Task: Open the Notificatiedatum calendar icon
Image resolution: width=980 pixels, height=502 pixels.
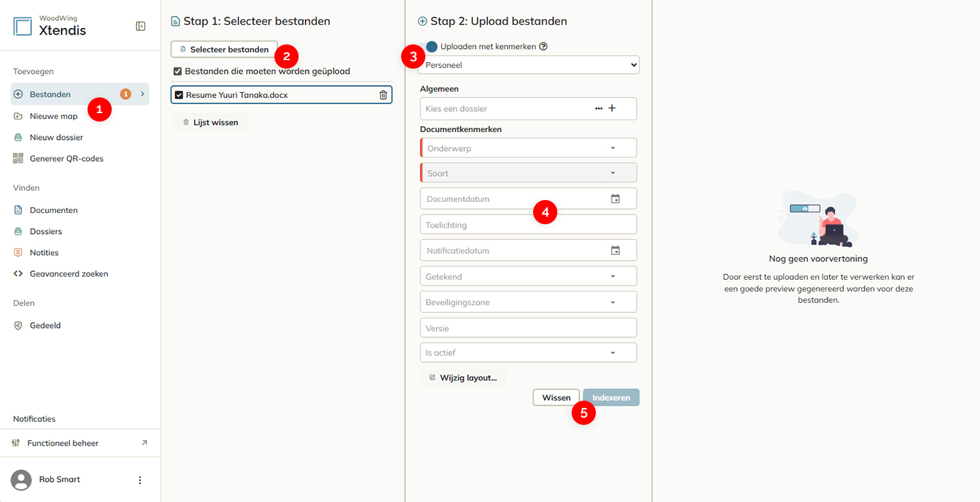Action: [x=615, y=250]
